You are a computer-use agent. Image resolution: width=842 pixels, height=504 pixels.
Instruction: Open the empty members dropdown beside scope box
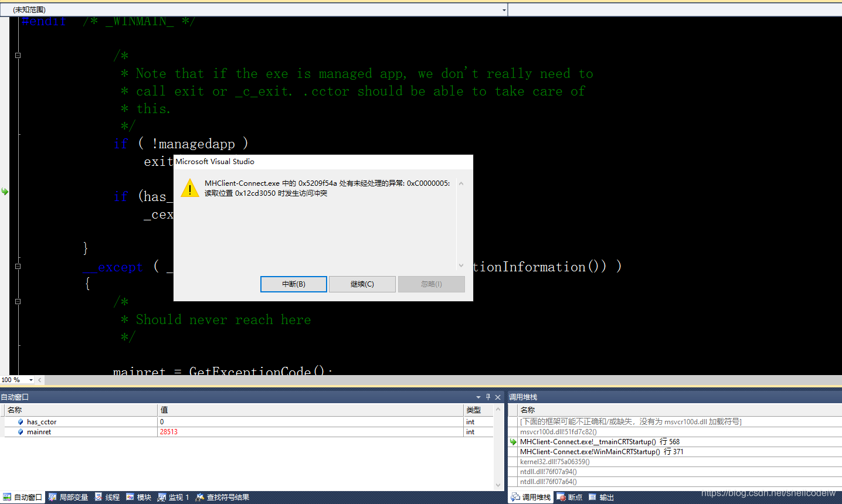pos(675,10)
